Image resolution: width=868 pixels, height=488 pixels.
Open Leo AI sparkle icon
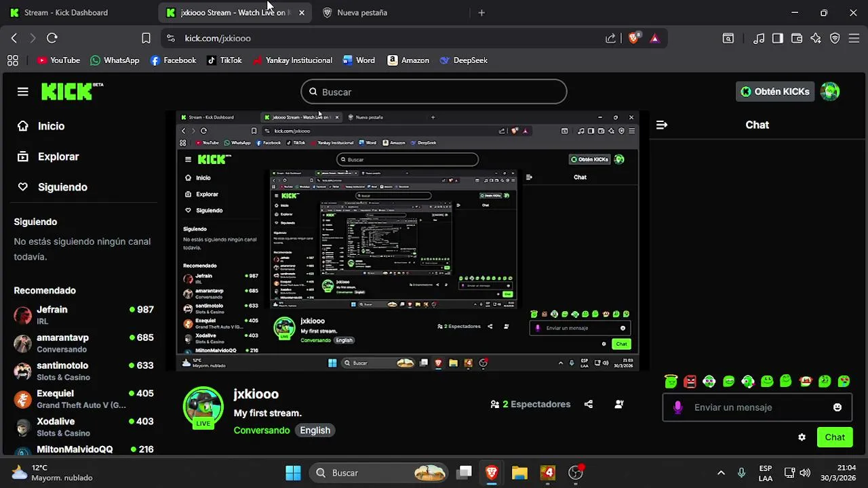[816, 39]
